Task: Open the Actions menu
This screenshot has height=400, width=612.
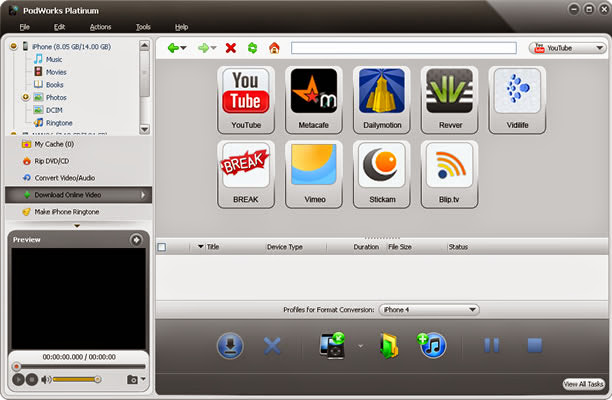Action: (100, 26)
